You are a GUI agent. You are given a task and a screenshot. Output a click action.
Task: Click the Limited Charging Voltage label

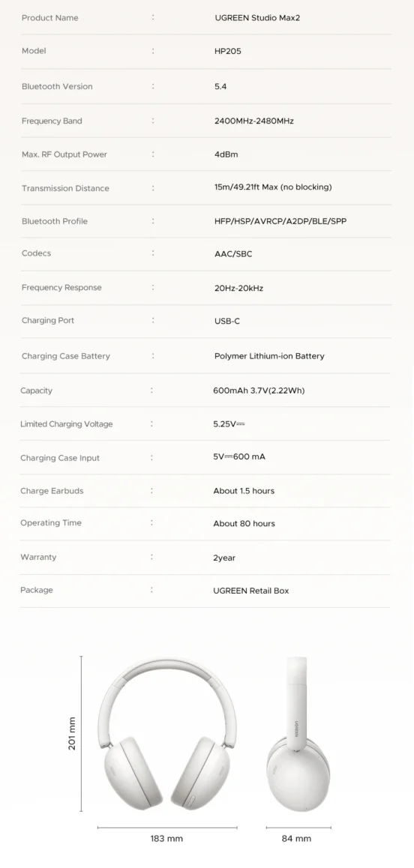pyautogui.click(x=67, y=424)
